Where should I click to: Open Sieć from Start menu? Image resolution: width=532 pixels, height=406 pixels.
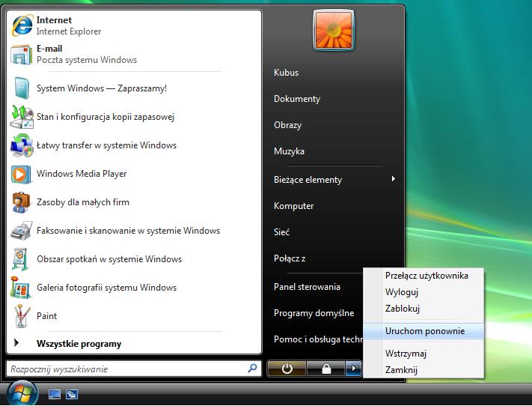[x=281, y=232]
